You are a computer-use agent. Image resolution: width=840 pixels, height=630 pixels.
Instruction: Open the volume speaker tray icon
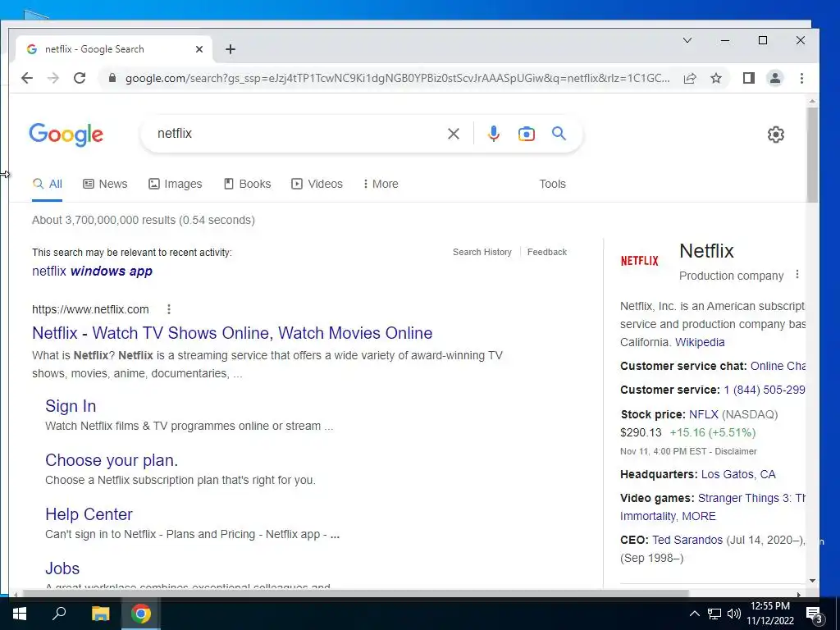click(734, 614)
